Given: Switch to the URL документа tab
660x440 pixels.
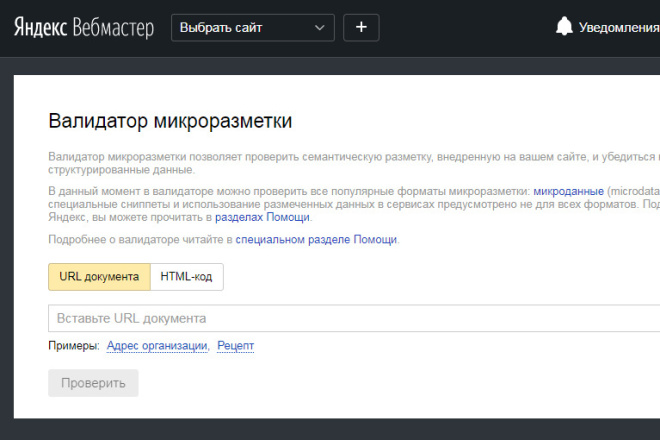Looking at the screenshot, I should 99,277.
